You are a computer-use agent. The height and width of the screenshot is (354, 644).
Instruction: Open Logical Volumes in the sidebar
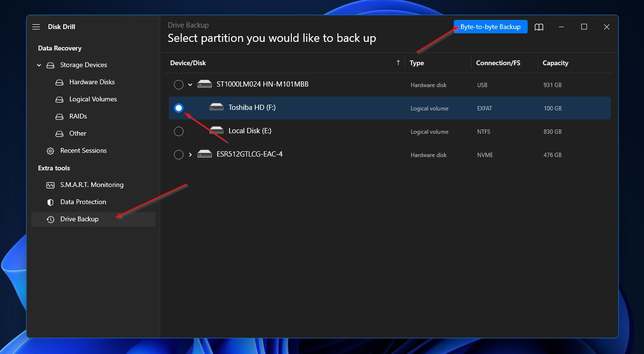pos(93,99)
